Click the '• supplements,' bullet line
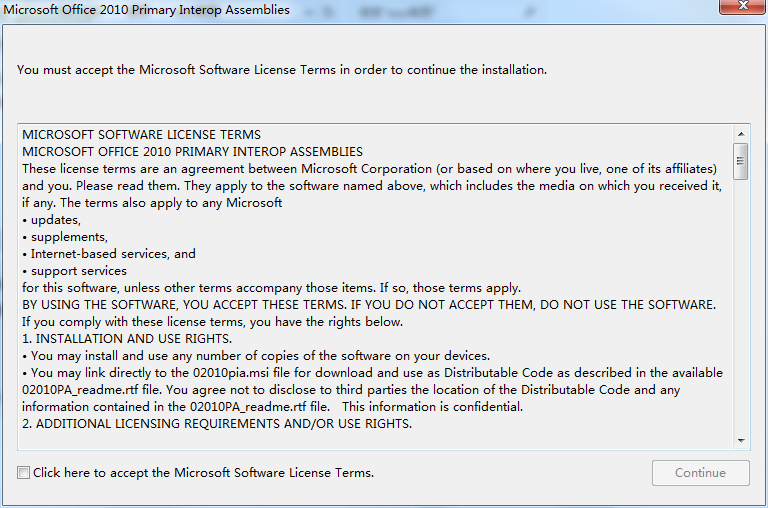 [x=65, y=237]
